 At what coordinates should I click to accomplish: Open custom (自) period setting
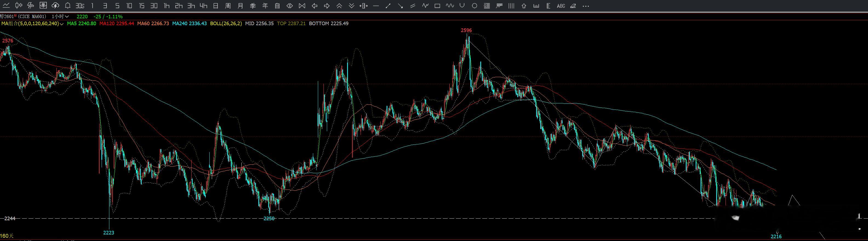pos(277,6)
